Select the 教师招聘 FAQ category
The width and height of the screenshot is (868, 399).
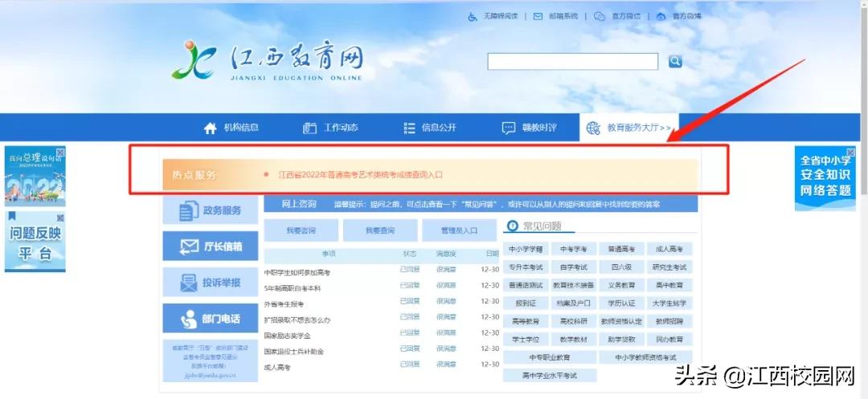coord(669,321)
